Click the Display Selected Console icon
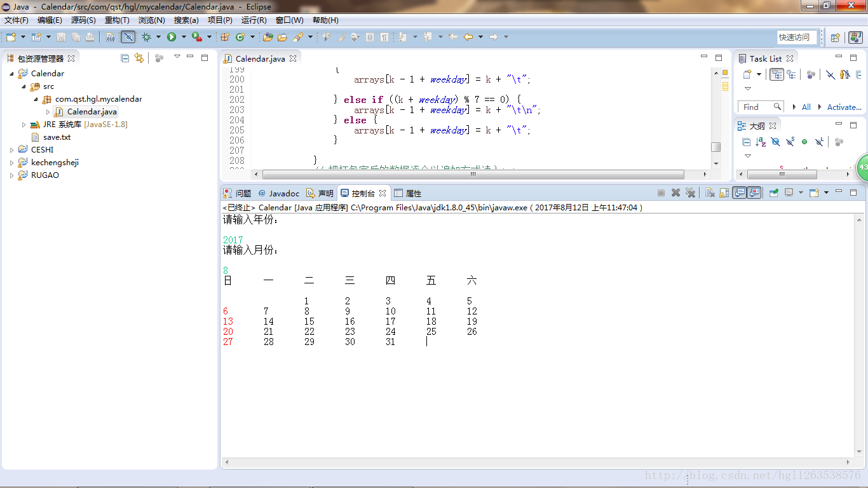 (x=789, y=193)
